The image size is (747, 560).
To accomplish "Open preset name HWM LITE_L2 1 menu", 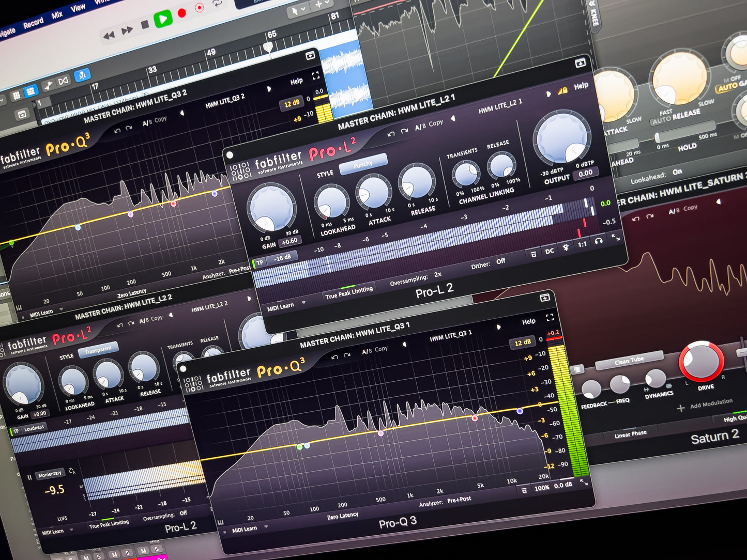I will tap(500, 106).
